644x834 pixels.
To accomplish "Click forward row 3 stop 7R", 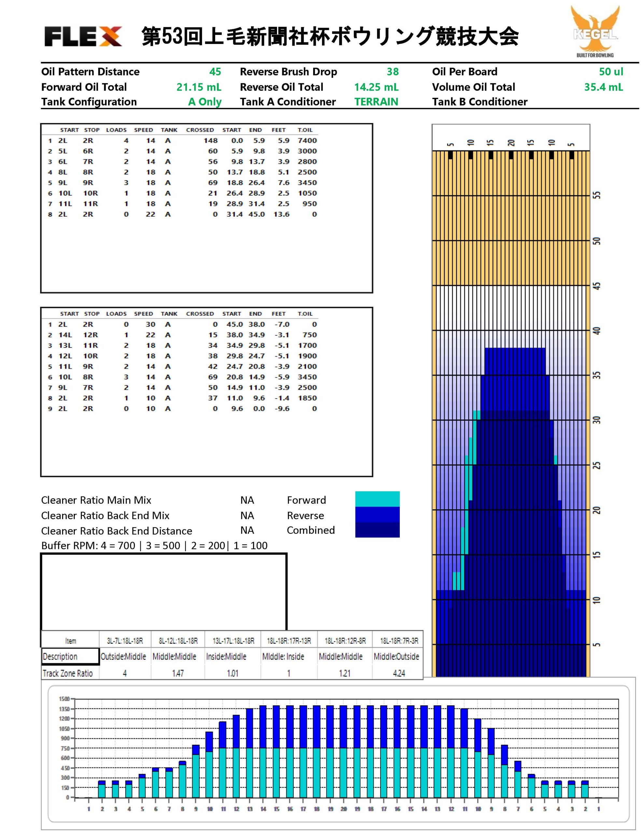I will (88, 162).
